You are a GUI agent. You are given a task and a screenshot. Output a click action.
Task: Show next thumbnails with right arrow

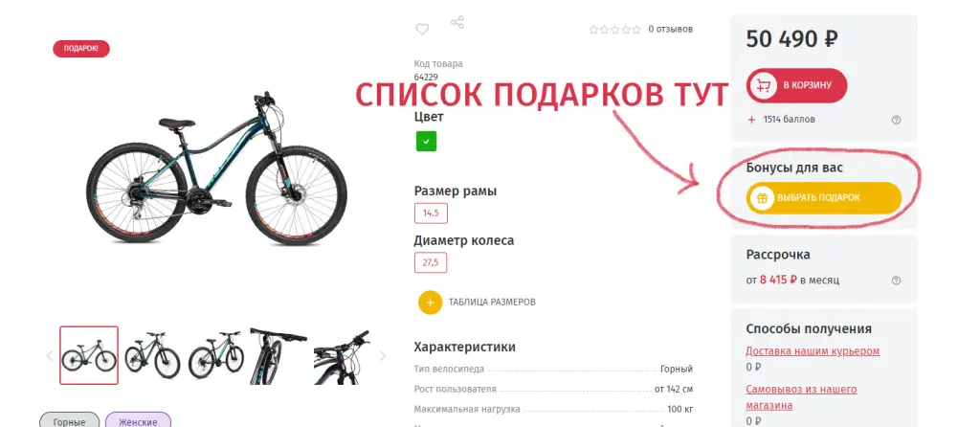[383, 356]
